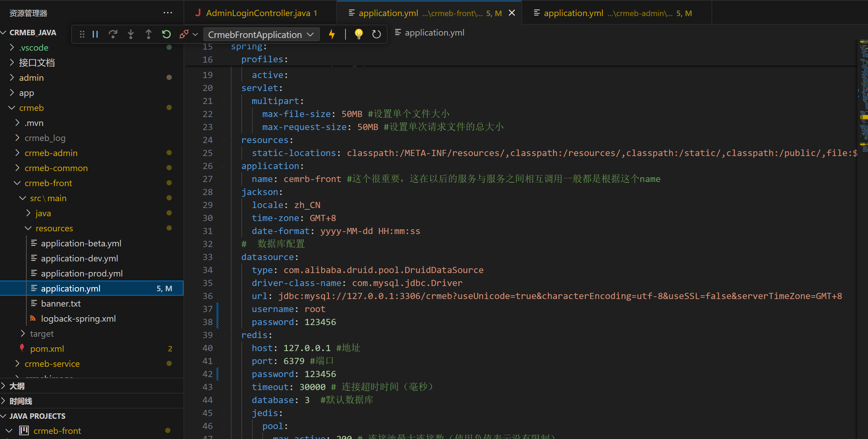Expand the admin folder
Screen dimensions: 868x439
tap(12, 77)
